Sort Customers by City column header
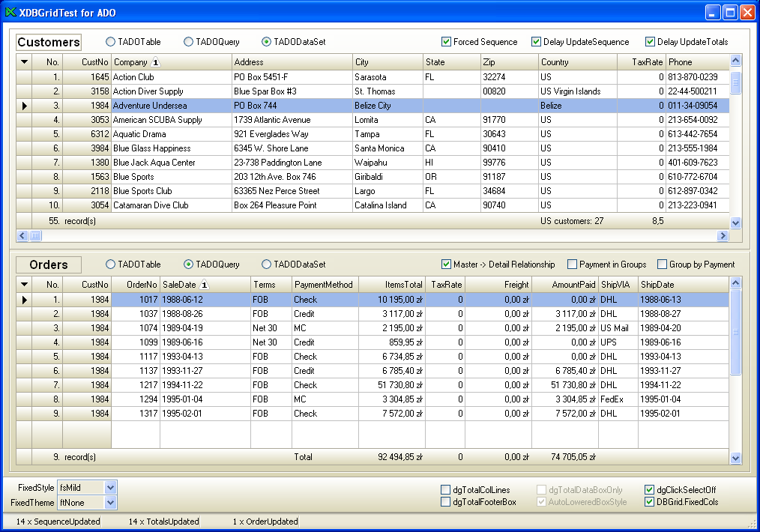The height and width of the screenshot is (532, 760). [x=387, y=62]
